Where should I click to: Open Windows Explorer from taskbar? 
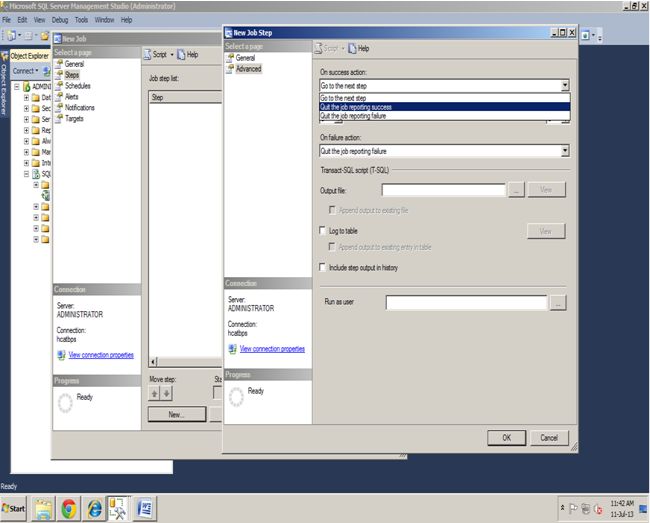pos(43,508)
